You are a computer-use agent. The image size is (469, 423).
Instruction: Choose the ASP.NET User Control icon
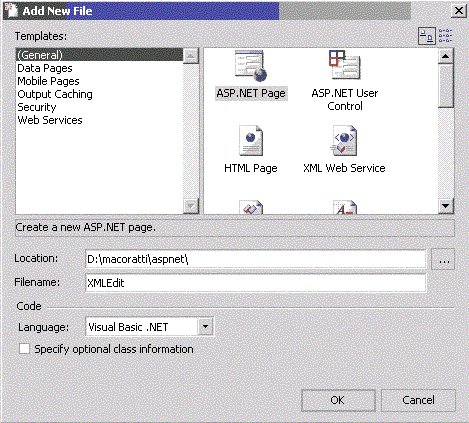coord(345,65)
